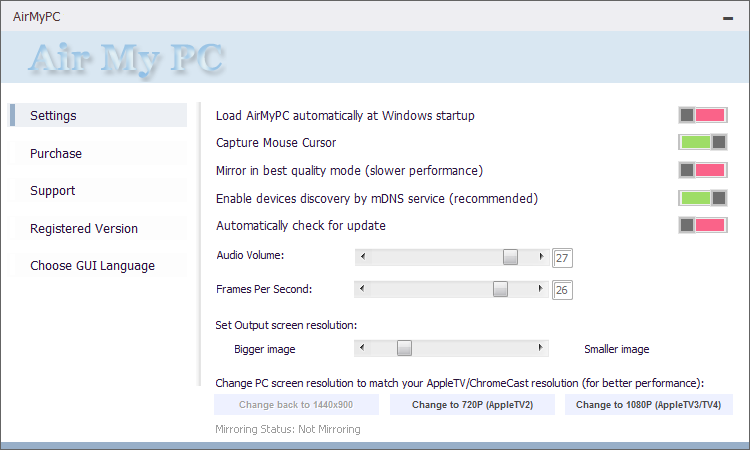Disable Capture Mouse Cursor toggle
This screenshot has height=450, width=750.
tap(703, 142)
